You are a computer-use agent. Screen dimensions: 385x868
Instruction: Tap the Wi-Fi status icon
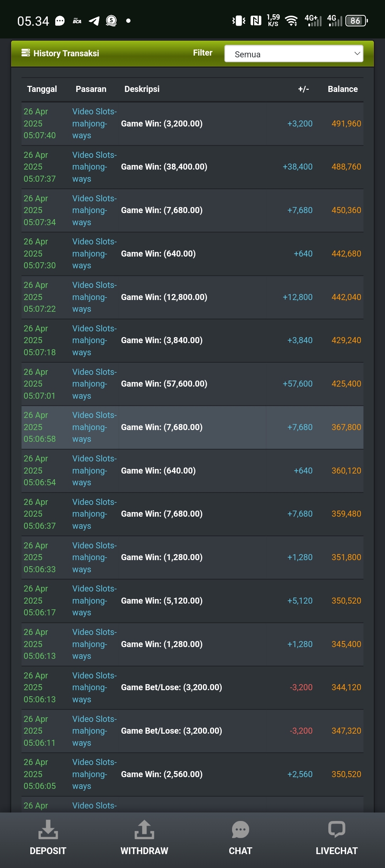(x=292, y=21)
